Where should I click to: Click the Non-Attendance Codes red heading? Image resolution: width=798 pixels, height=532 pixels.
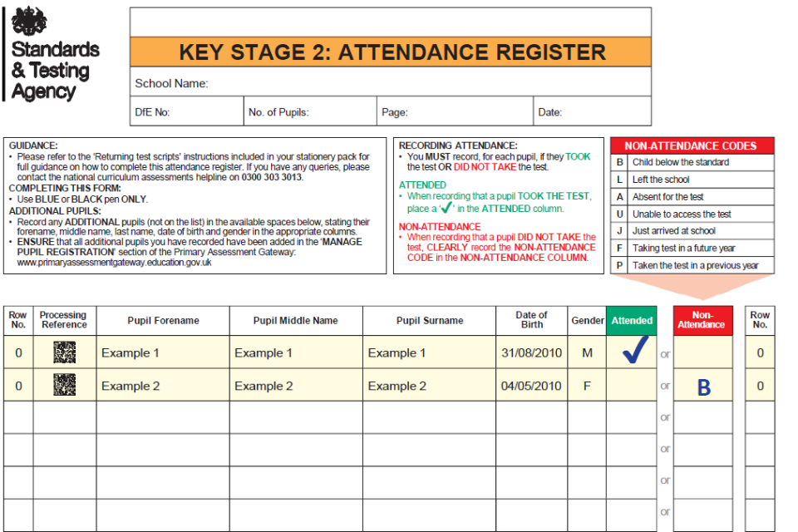click(x=692, y=145)
